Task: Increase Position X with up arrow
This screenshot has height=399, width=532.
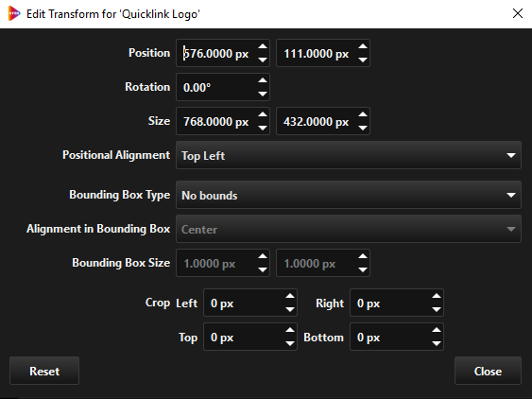Action: coord(263,46)
